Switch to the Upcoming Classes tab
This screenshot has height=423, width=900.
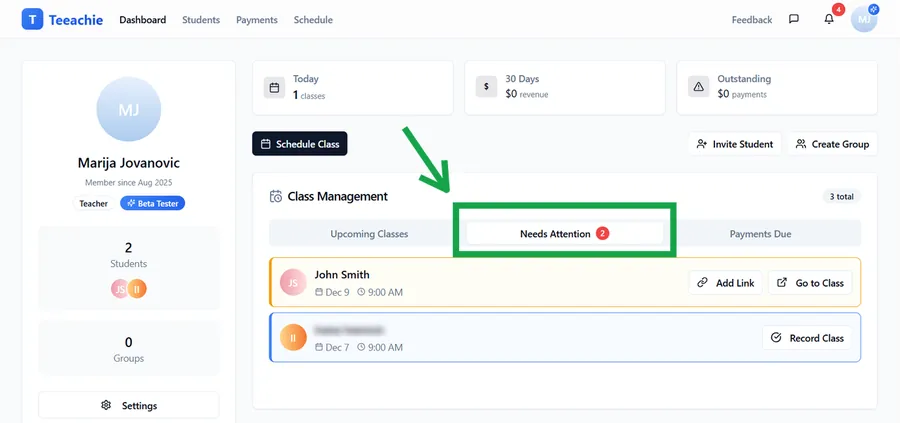369,234
